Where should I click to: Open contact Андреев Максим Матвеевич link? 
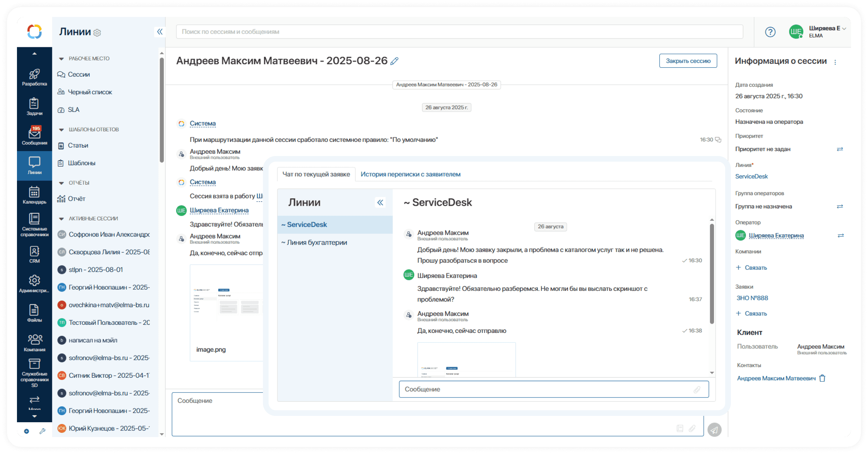776,378
